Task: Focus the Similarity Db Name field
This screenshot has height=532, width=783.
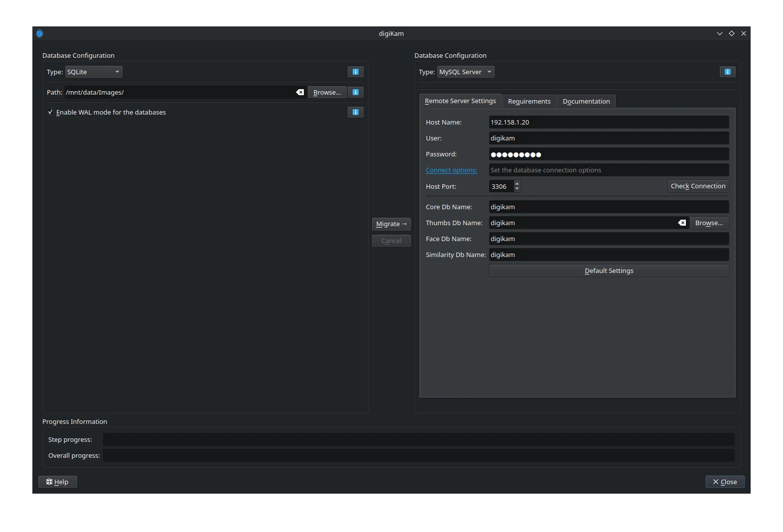Action: point(609,255)
